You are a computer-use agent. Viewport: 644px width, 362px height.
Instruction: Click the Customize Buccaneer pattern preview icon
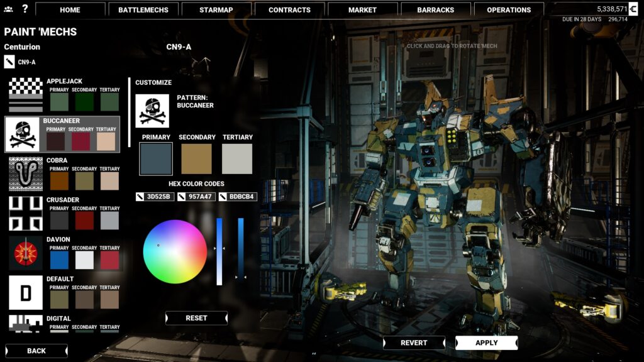[x=152, y=111]
